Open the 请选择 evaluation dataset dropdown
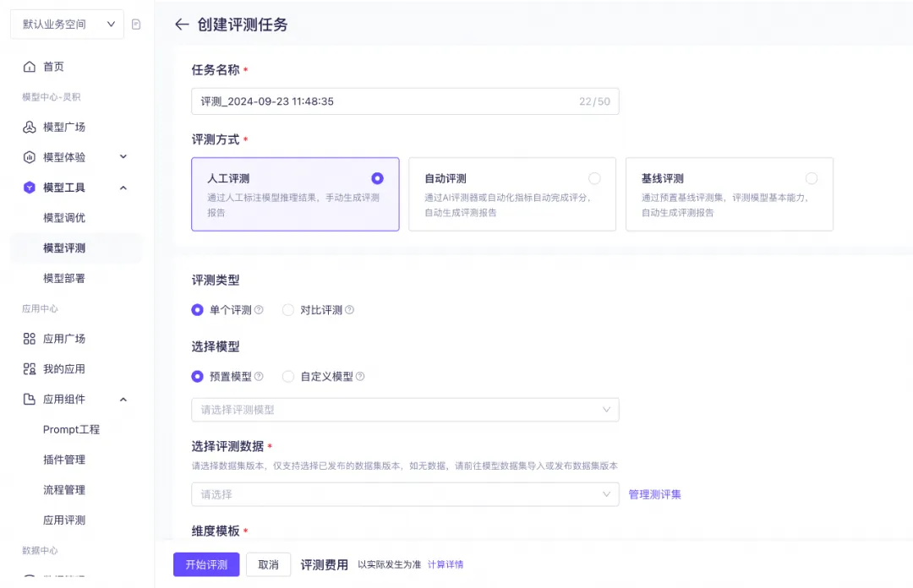913x588 pixels. (x=405, y=494)
